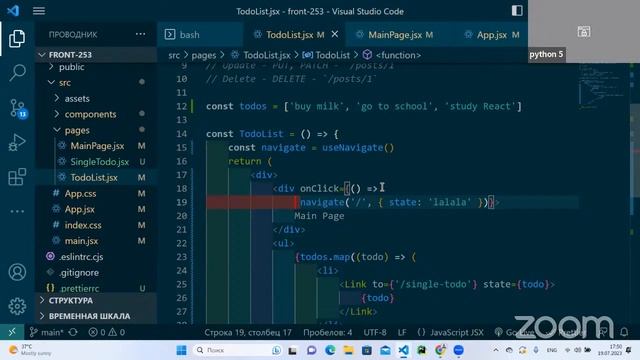Screen dimensions: 640x360
Task: Open the Extensions view
Action: click(17, 177)
